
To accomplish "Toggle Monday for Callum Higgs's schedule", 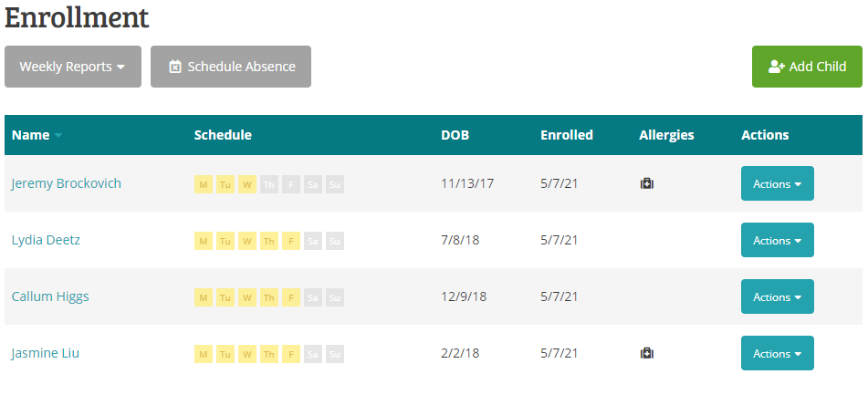I will tap(203, 297).
